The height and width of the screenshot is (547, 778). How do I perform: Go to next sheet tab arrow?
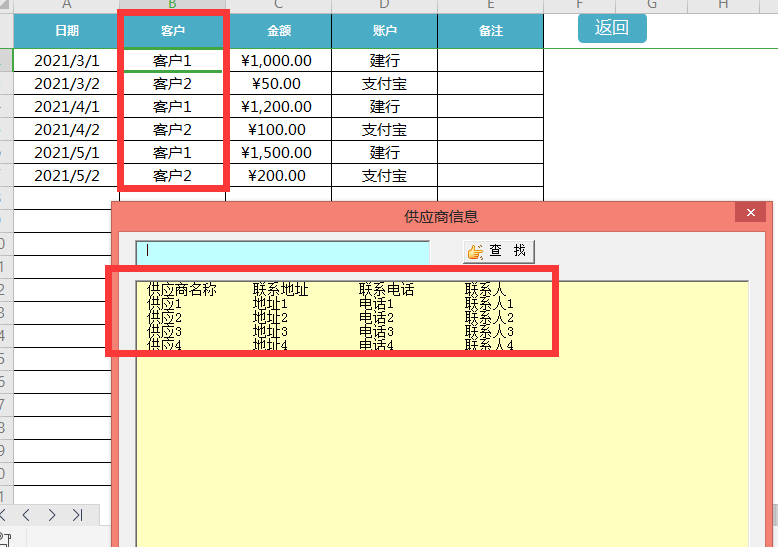[x=52, y=515]
